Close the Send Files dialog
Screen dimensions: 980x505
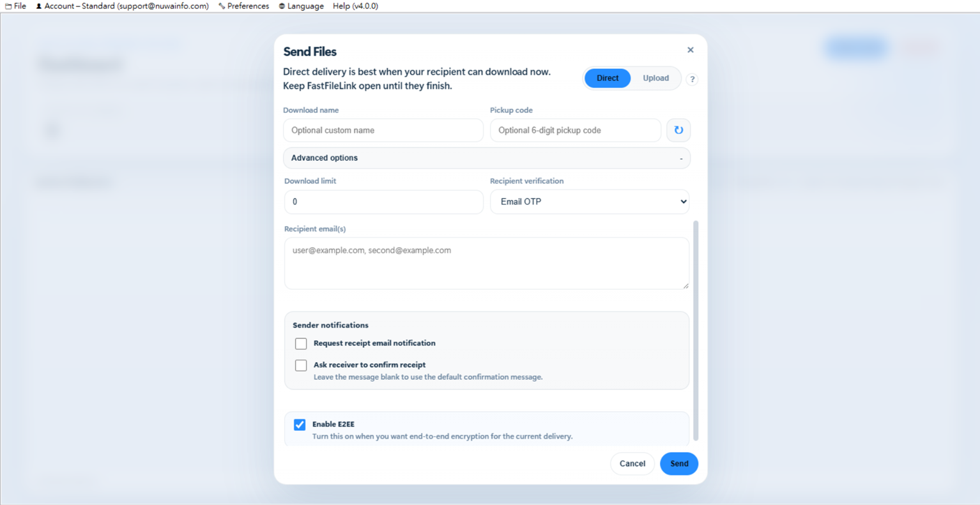coord(691,50)
